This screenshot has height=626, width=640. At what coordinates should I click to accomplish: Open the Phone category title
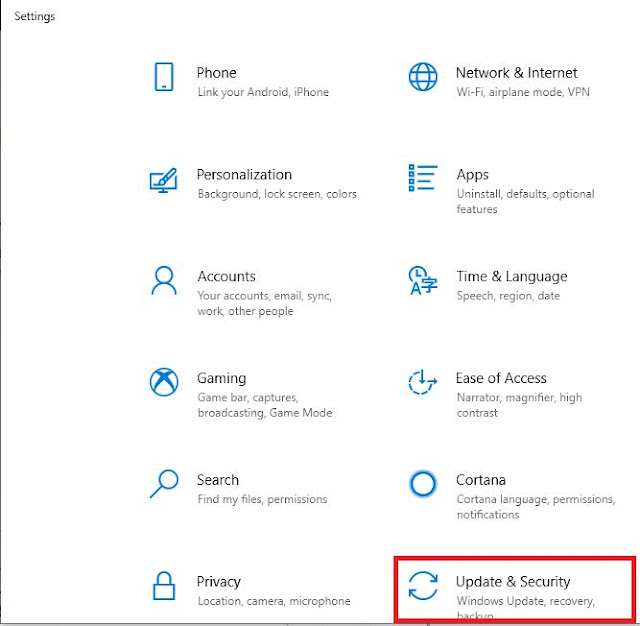216,73
